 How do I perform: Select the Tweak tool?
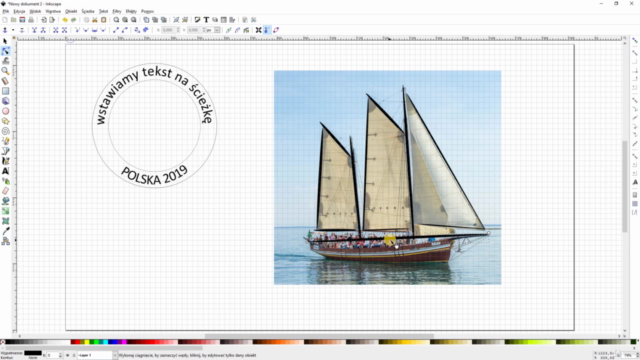coord(5,61)
